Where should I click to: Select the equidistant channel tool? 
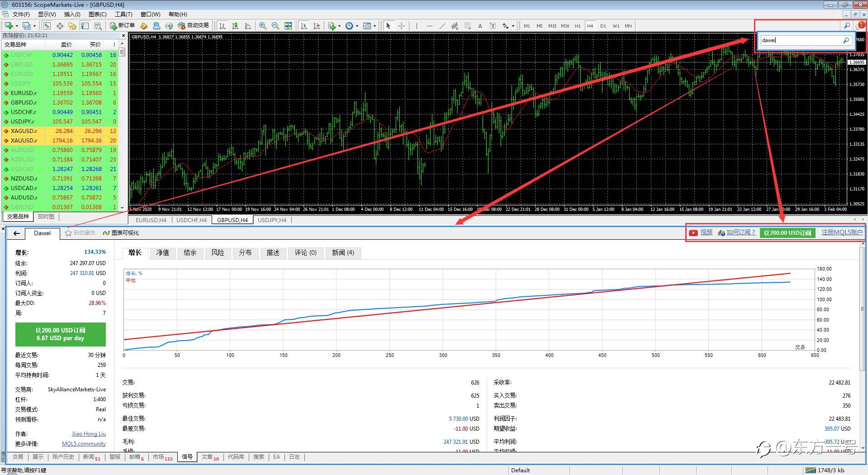tap(455, 26)
